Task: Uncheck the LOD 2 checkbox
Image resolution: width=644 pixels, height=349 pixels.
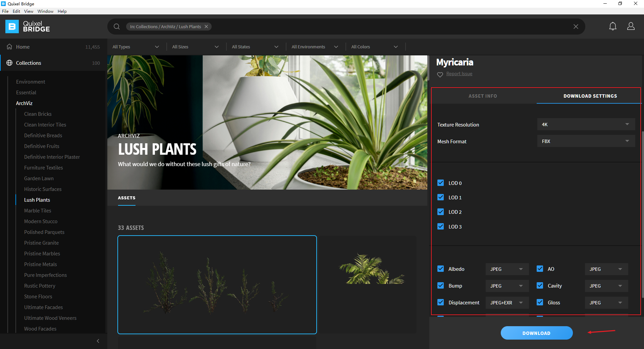Action: (x=441, y=212)
